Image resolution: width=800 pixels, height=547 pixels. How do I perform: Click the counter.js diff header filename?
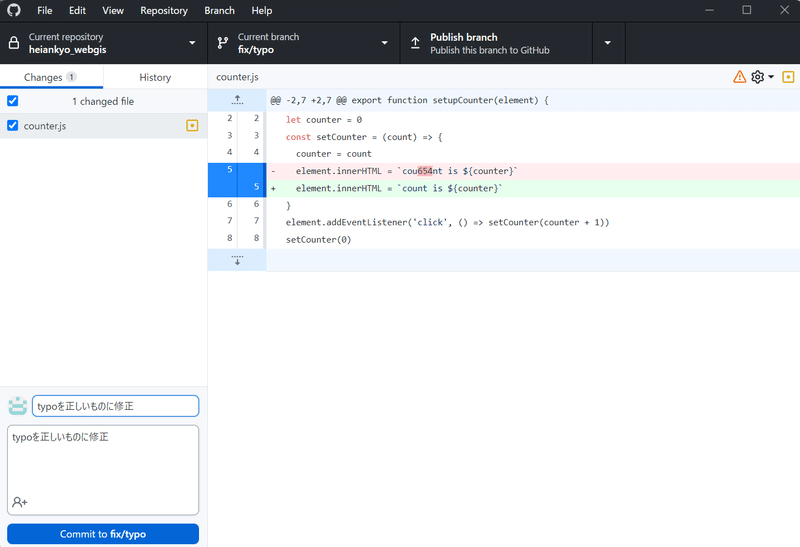[x=237, y=77]
